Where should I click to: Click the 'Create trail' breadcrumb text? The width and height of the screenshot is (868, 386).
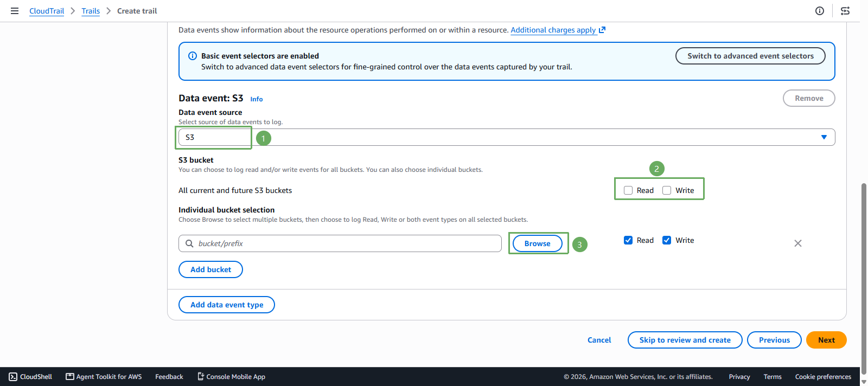(137, 11)
